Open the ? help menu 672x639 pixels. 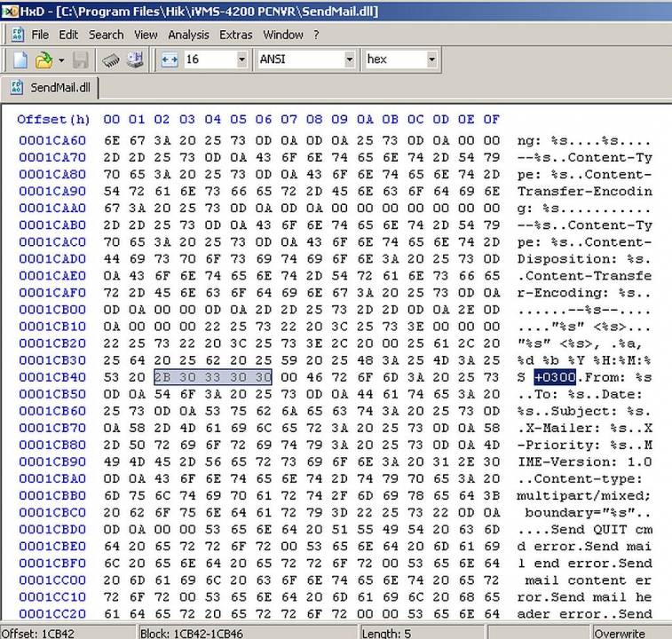point(316,35)
